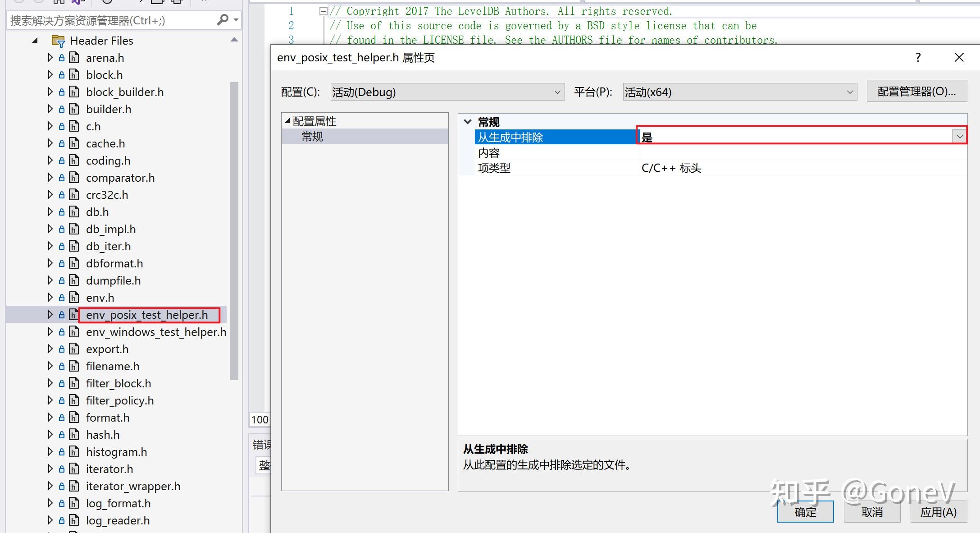This screenshot has height=533, width=980.
Task: Click the 配置管理器(O)... button
Action: pos(916,91)
